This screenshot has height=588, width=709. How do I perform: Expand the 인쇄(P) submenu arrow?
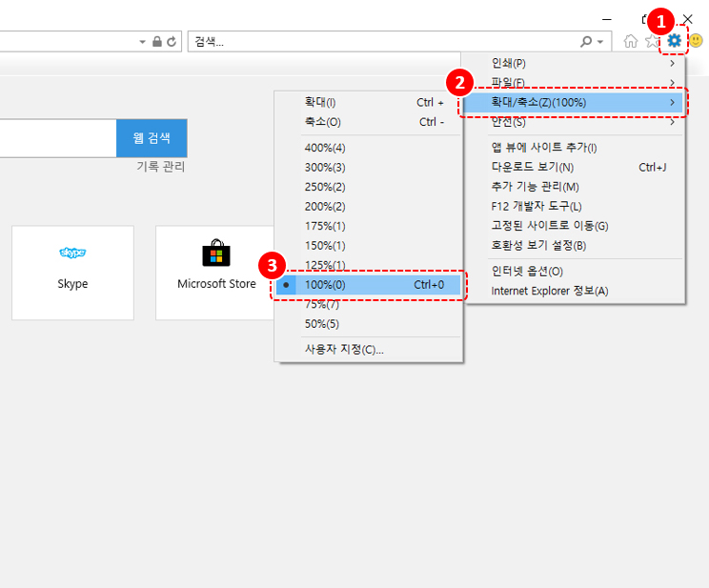672,63
